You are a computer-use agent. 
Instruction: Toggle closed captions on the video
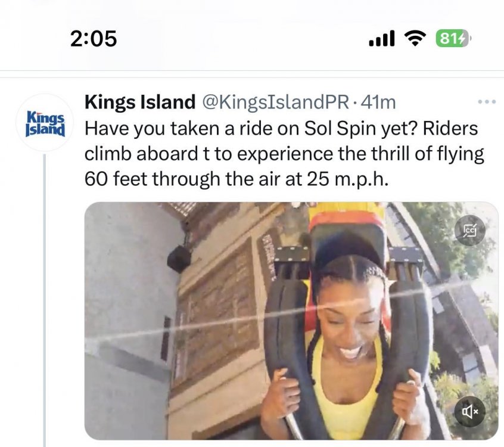point(470,230)
